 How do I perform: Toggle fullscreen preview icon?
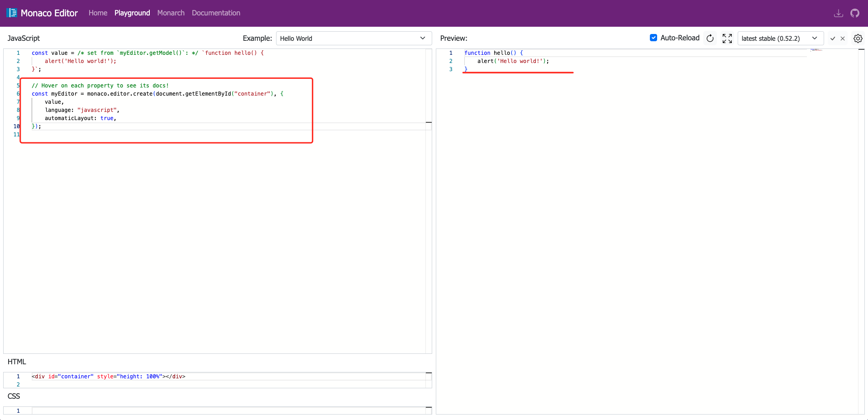tap(727, 39)
